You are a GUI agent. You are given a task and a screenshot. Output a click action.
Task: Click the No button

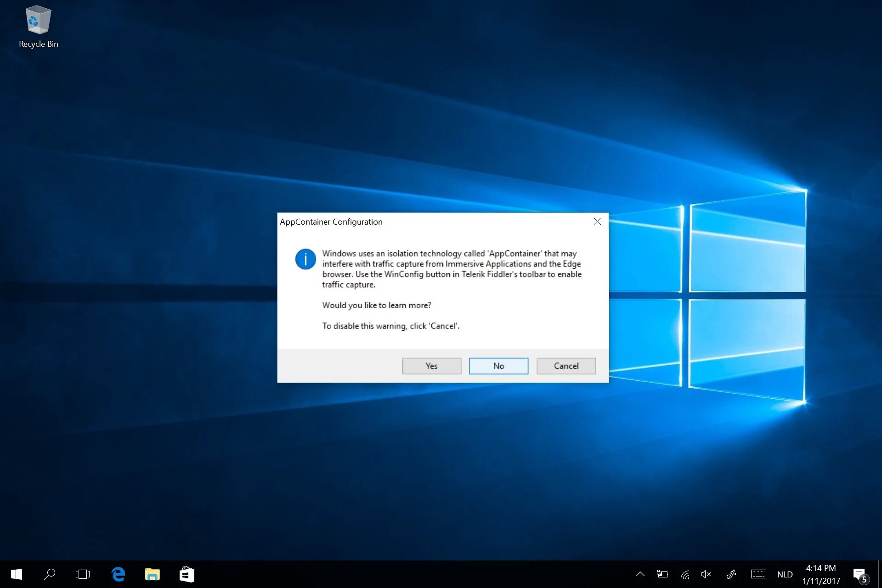click(498, 366)
